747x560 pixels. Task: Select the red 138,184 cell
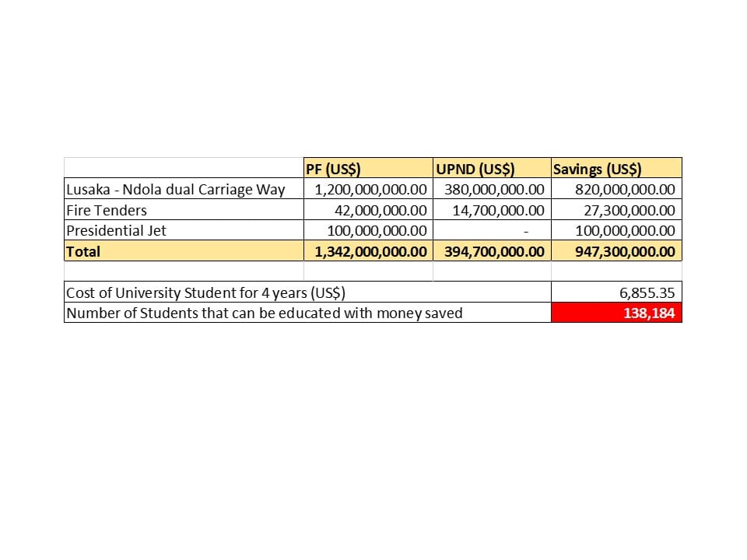click(616, 313)
